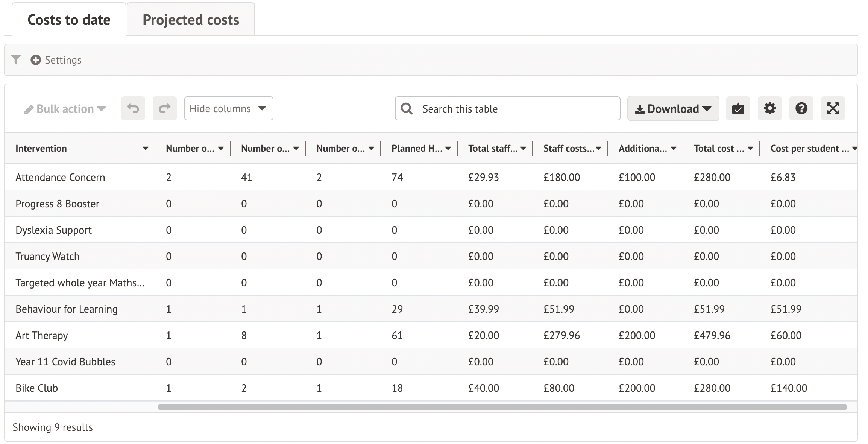Viewport: 868px width, 444px height.
Task: Click the undo arrow button
Action: point(133,109)
